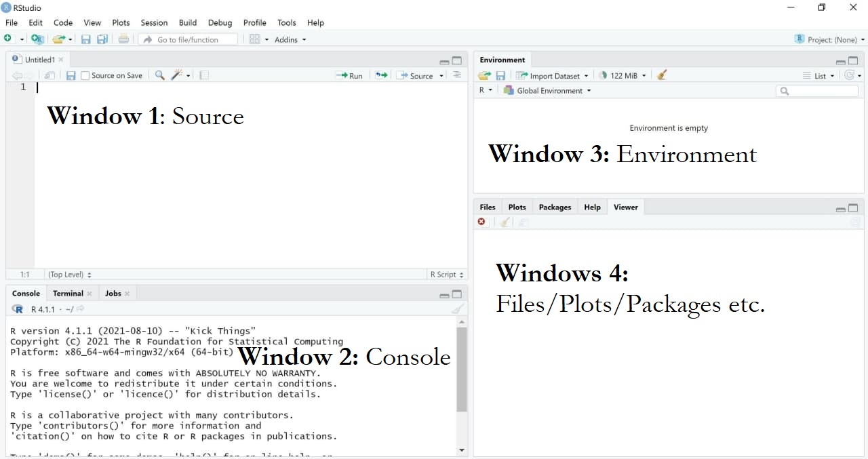Toggle the document outline panel
Screen dimensions: 868x459
(x=457, y=75)
